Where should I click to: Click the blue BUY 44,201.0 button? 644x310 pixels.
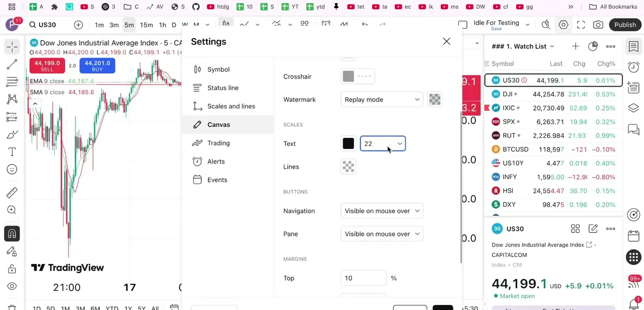point(97,66)
